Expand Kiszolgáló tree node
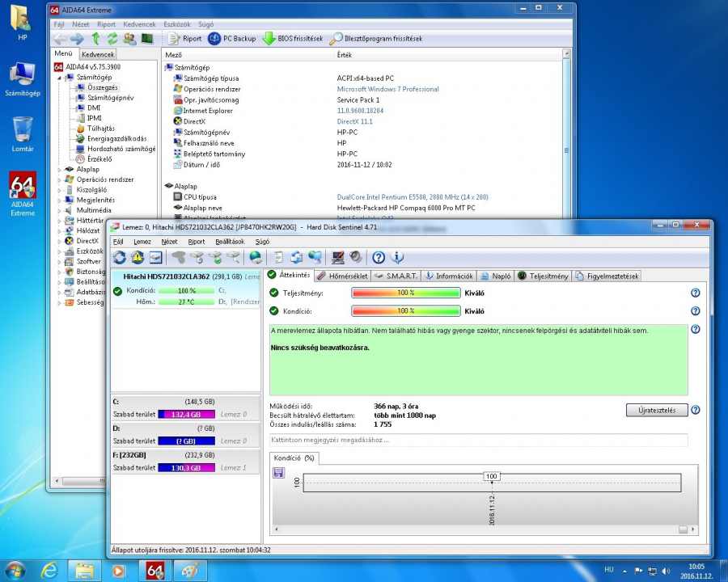Viewport: 728px width, 582px height. 59,190
